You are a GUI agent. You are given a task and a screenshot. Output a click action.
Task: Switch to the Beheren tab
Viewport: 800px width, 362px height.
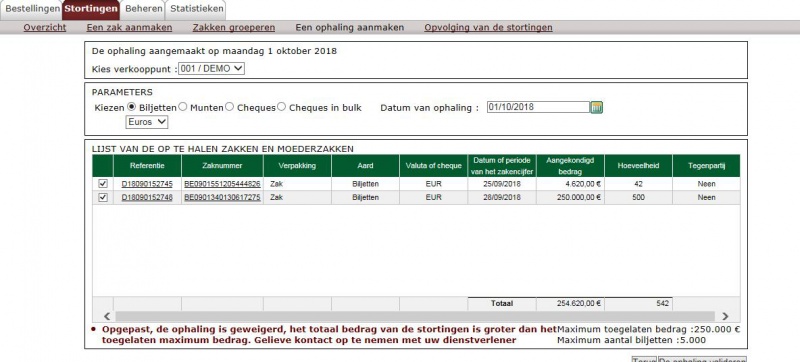(x=143, y=9)
